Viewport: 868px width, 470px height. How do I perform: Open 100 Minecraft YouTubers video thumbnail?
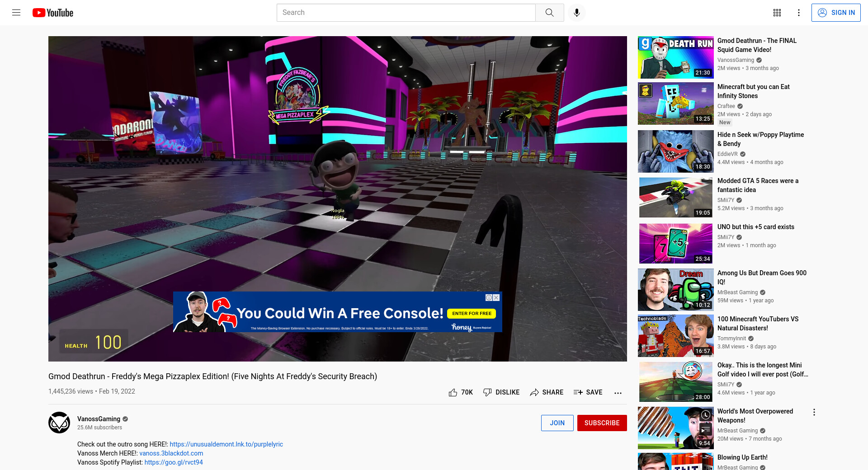pyautogui.click(x=676, y=336)
